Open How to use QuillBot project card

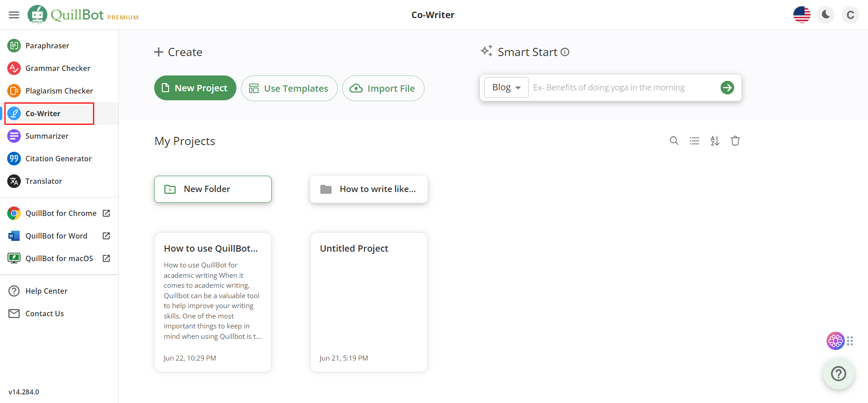pyautogui.click(x=213, y=302)
